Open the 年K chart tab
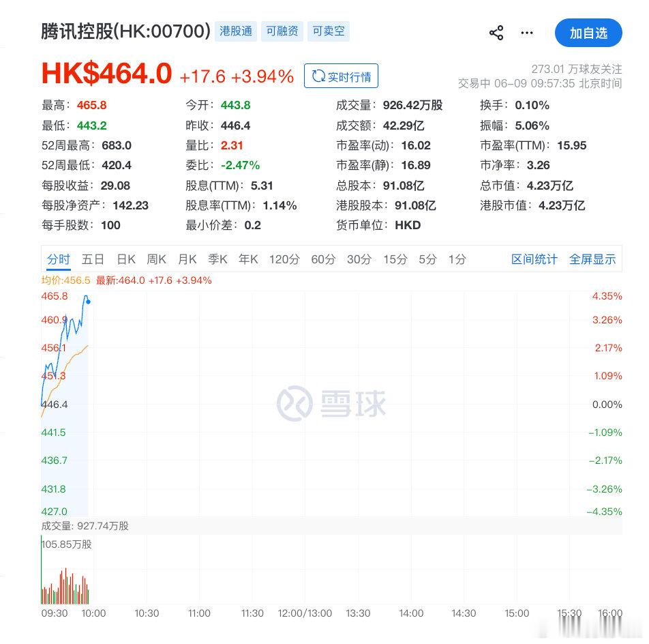This screenshot has width=649, height=644. pyautogui.click(x=248, y=259)
